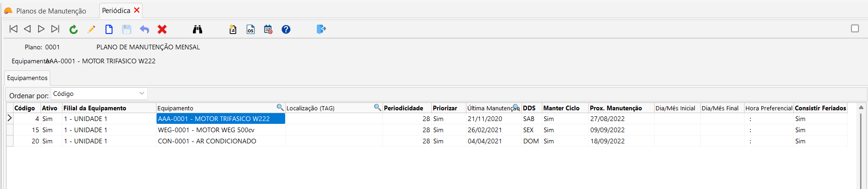This screenshot has height=189, width=868.
Task: Click the OS document icon
Action: 251,29
